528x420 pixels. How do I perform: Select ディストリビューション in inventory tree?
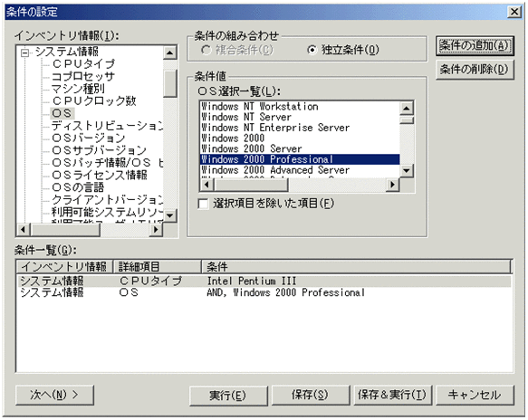[x=107, y=126]
